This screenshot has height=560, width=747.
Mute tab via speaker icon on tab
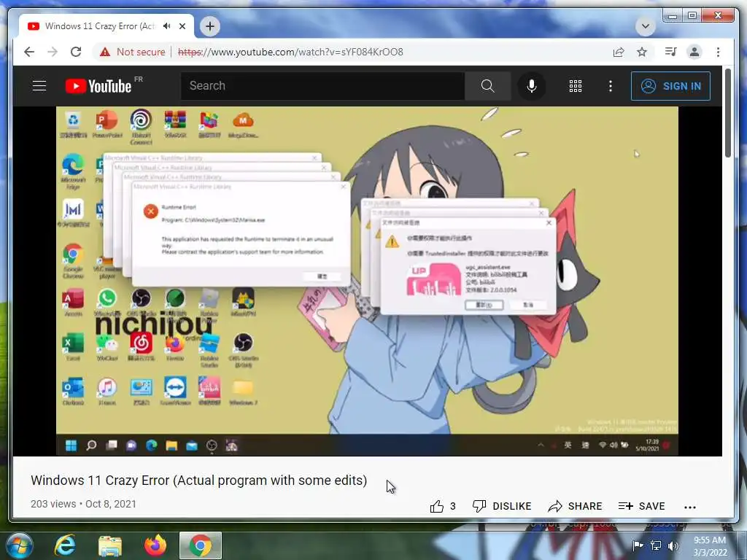pos(166,26)
